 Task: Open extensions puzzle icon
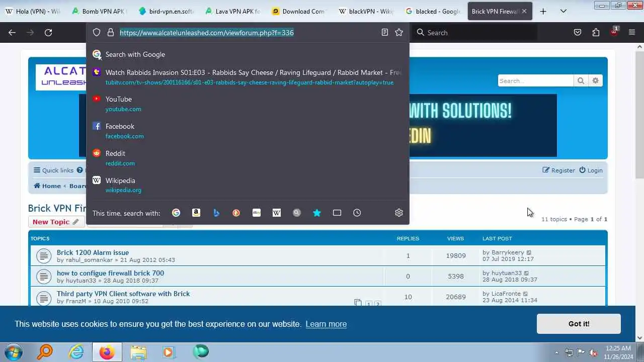point(596,33)
